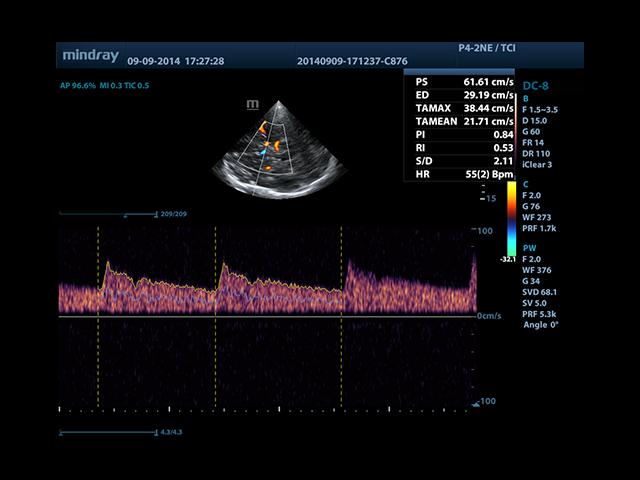The height and width of the screenshot is (480, 640).
Task: Click the 'm' probe orientation marker
Action: [252, 103]
